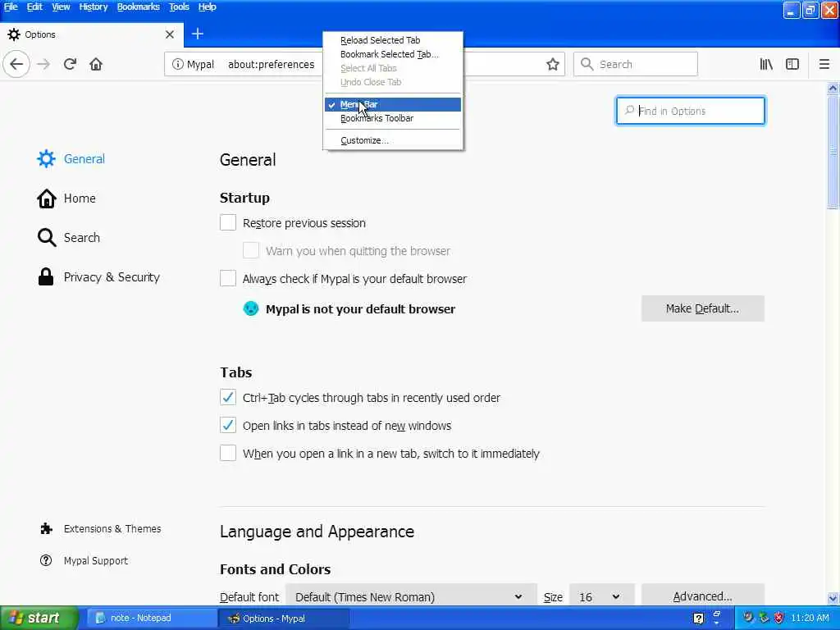Show sidebars using the sidebar icon
The width and height of the screenshot is (840, 630).
pyautogui.click(x=792, y=64)
